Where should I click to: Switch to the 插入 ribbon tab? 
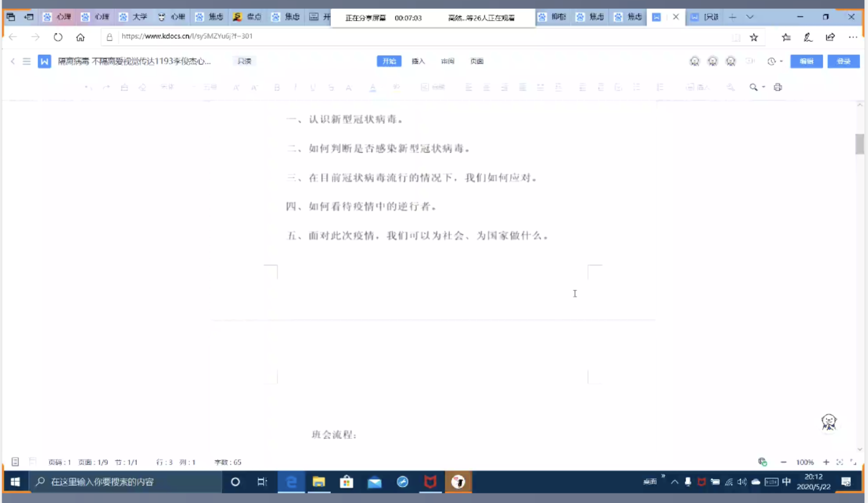point(418,61)
